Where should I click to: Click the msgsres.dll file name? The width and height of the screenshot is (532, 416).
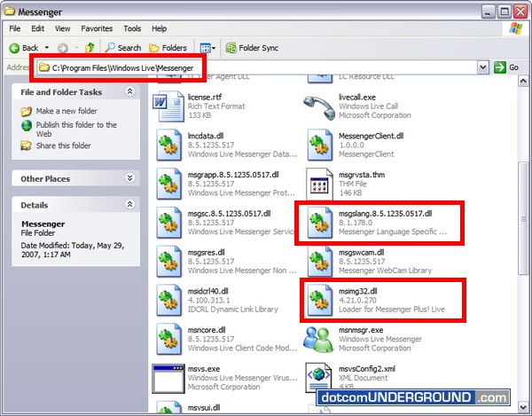(206, 253)
